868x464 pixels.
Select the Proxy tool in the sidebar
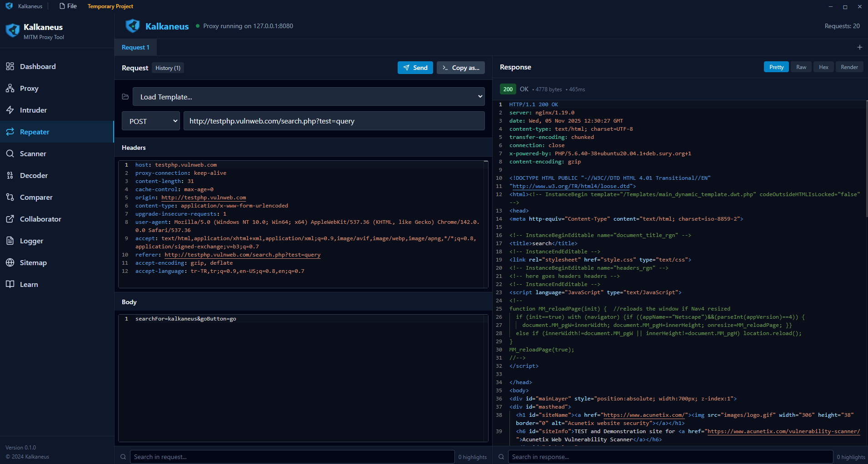pyautogui.click(x=29, y=88)
